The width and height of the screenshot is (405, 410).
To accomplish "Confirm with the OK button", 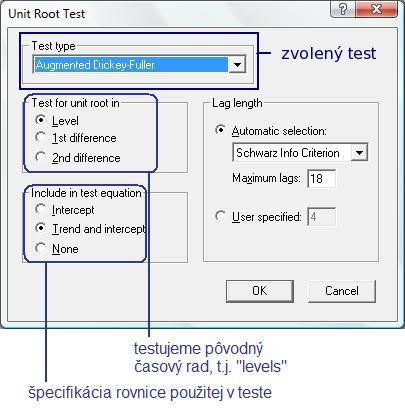I will pos(260,291).
